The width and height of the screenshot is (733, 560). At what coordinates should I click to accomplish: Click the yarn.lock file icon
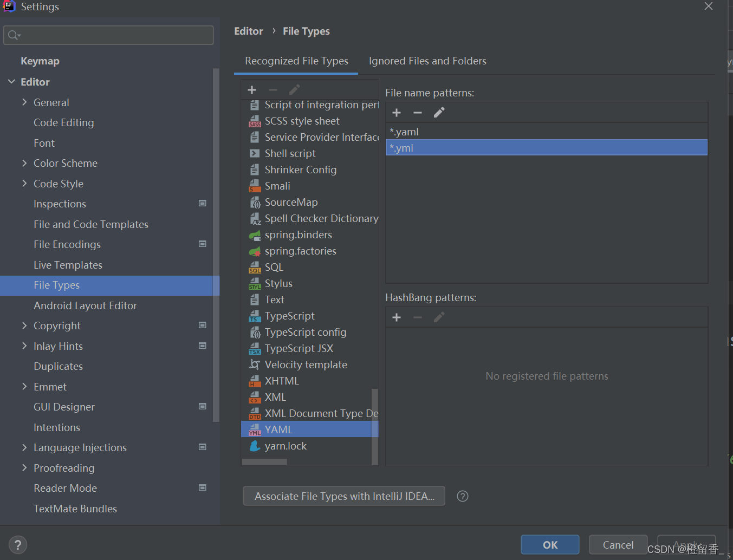(x=255, y=446)
